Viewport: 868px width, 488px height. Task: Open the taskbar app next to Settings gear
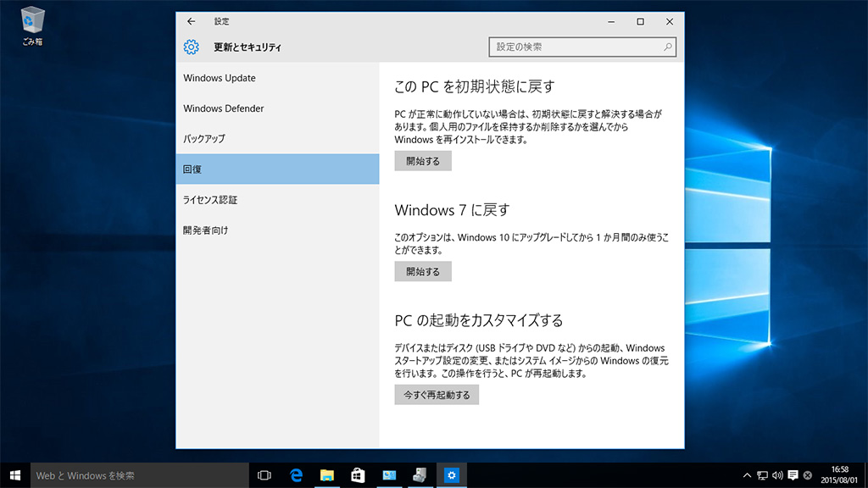(x=420, y=475)
